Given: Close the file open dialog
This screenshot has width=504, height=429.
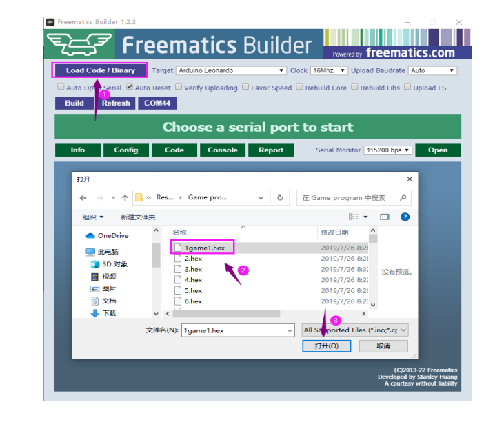Looking at the screenshot, I should point(410,179).
